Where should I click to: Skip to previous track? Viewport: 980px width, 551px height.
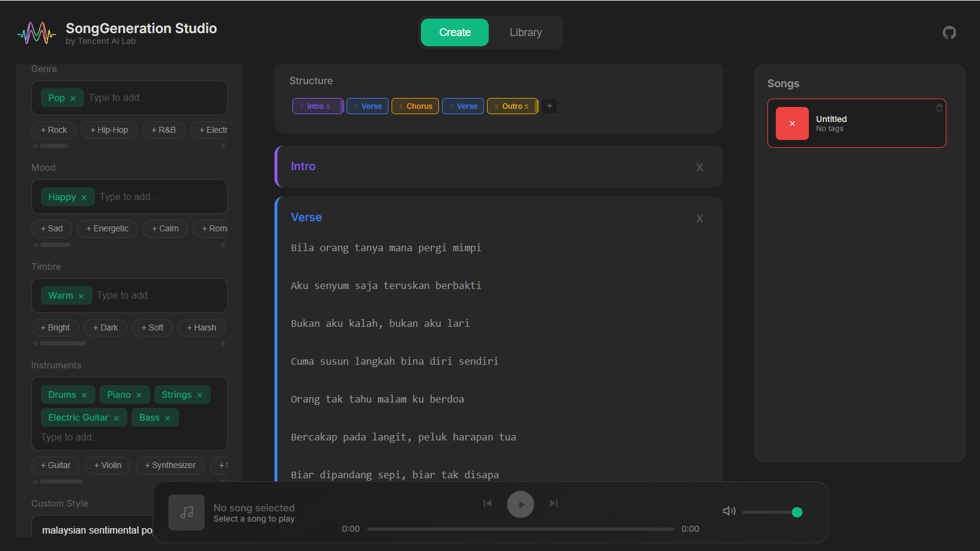pos(488,504)
